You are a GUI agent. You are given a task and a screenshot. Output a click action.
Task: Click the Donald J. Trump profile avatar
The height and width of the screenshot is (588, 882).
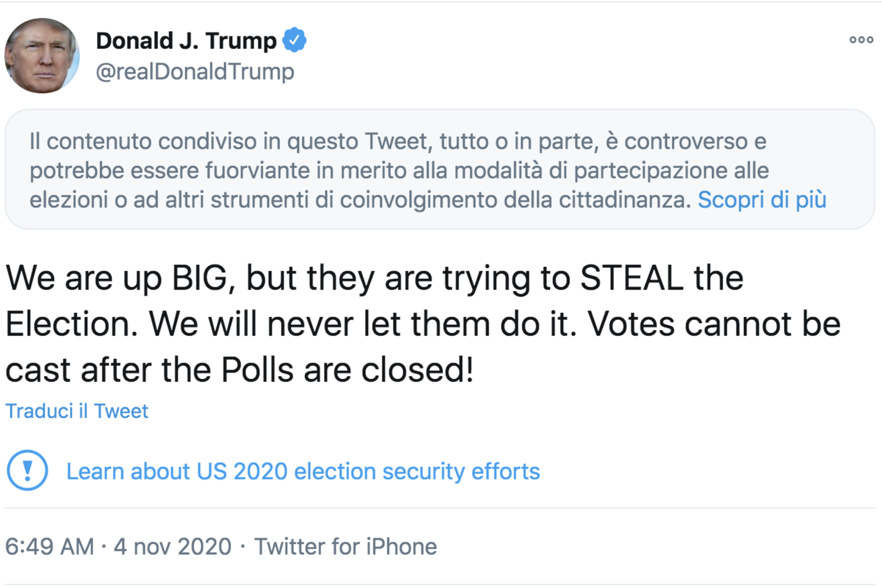tap(42, 56)
